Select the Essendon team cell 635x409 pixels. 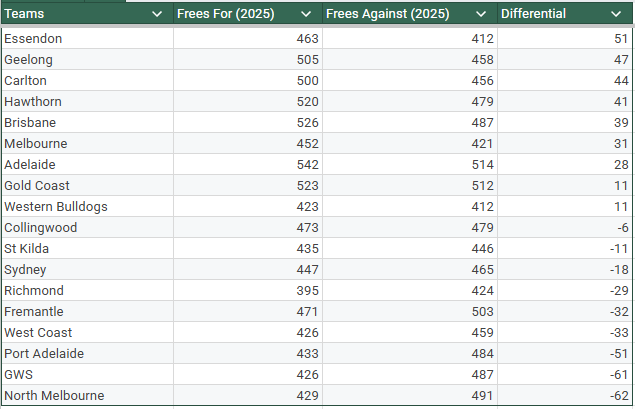tap(87, 38)
